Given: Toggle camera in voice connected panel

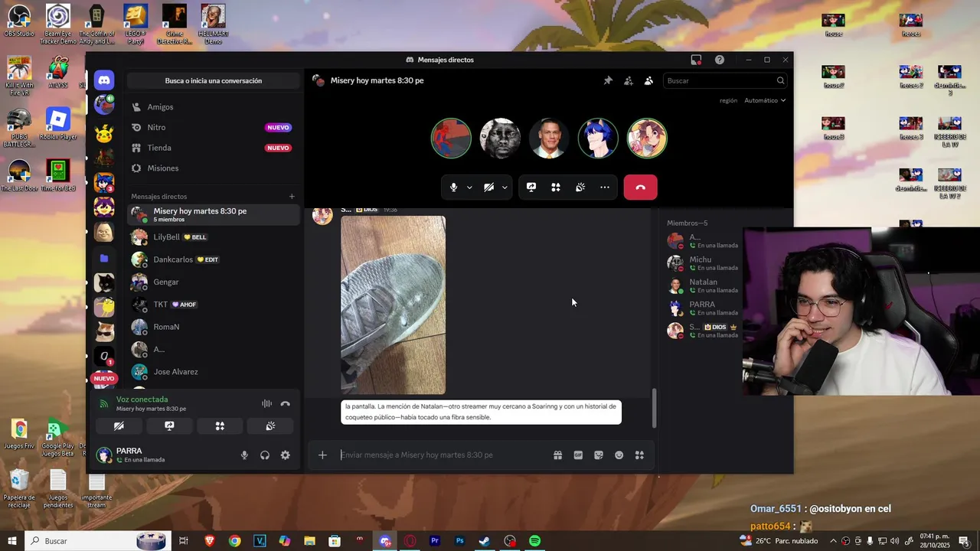Looking at the screenshot, I should point(119,426).
